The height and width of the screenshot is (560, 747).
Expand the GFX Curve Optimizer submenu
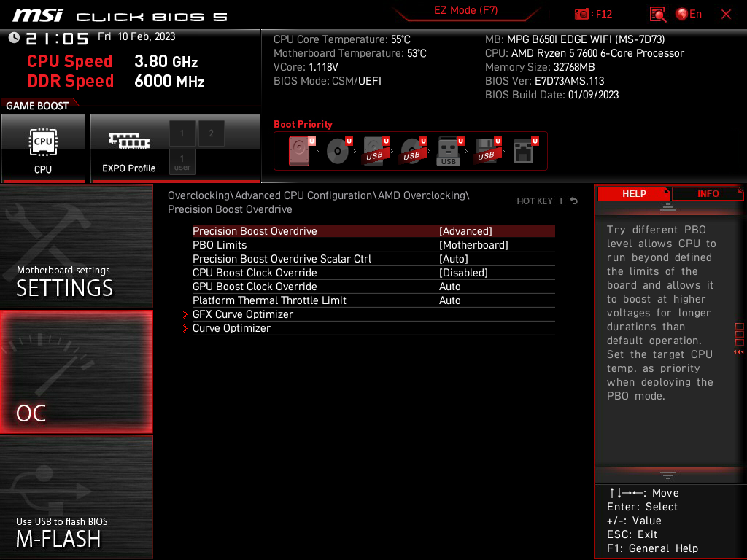[373, 314]
